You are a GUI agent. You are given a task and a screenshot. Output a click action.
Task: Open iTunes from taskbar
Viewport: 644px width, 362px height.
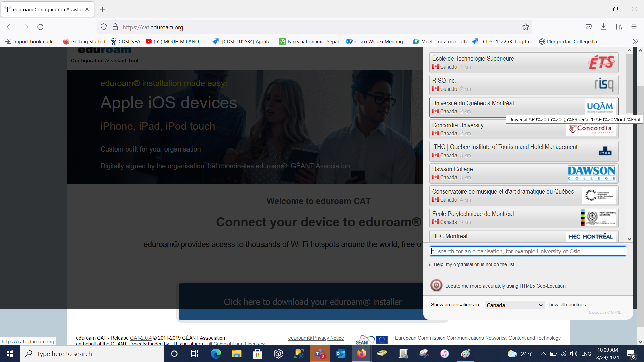(445, 354)
